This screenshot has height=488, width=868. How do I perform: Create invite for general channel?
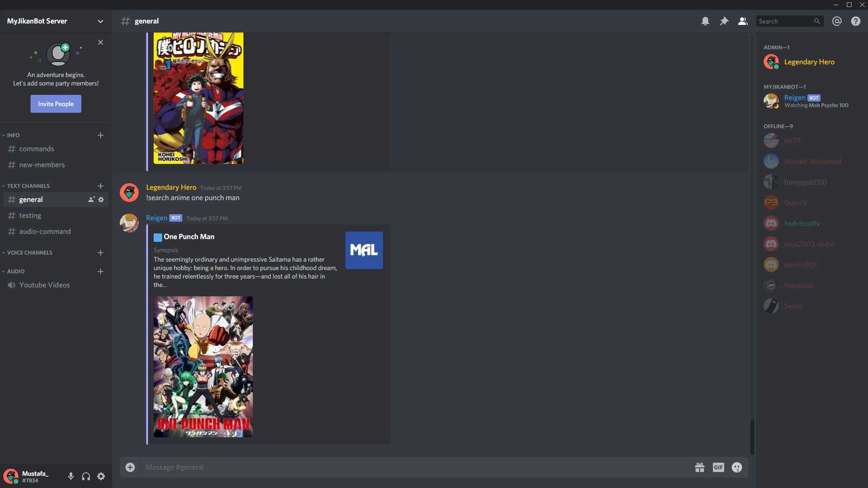point(91,200)
